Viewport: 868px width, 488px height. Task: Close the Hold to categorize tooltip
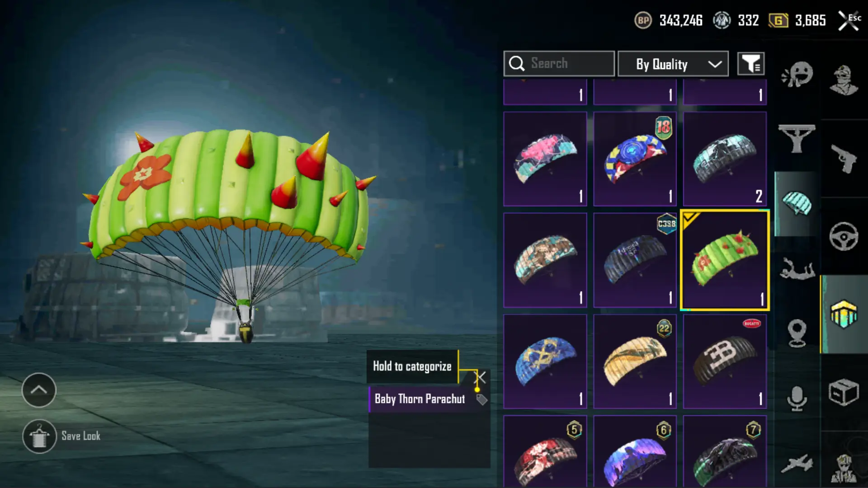tap(480, 377)
